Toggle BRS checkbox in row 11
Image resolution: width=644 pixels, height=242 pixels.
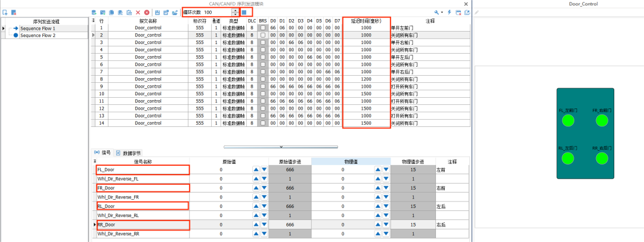point(263,101)
